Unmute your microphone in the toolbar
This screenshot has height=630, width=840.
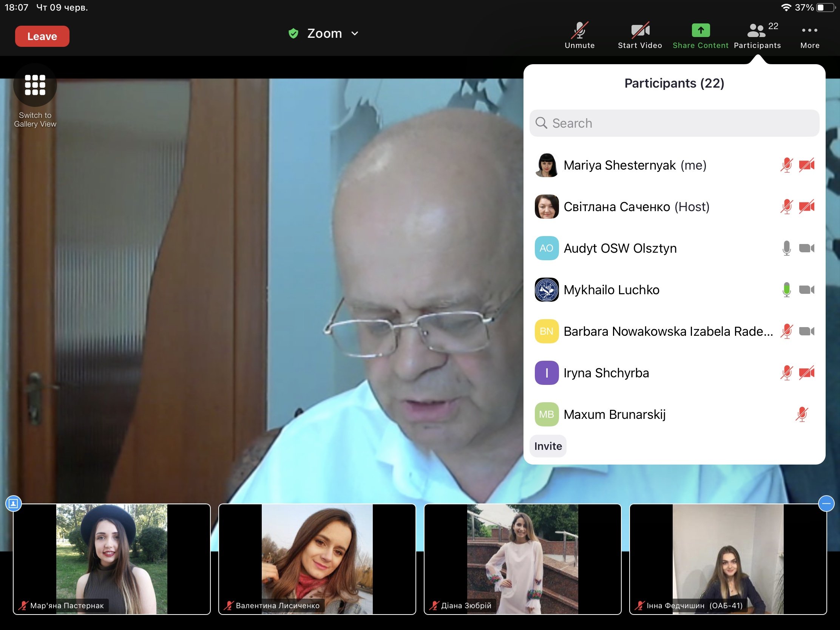pos(579,36)
